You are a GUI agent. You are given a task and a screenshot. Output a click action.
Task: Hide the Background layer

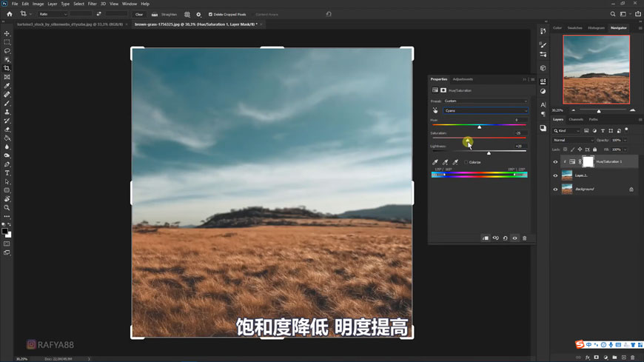point(555,190)
